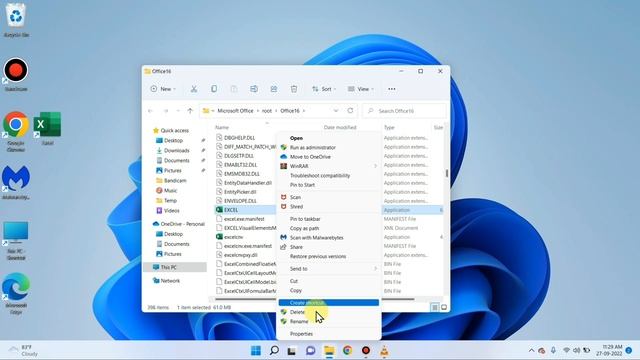Expand Recent locations chevron

(178, 111)
